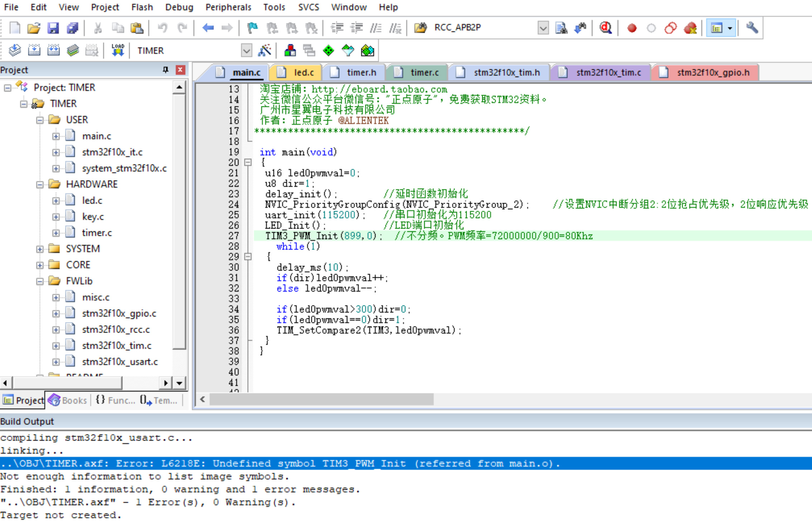Insert a breakpoint with the red circle icon

[x=632, y=28]
